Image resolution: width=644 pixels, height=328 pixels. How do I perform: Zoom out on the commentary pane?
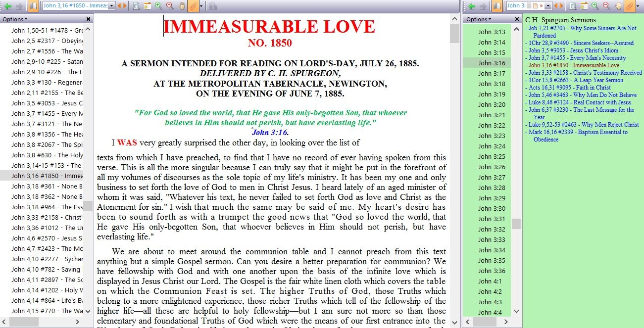click(606, 6)
